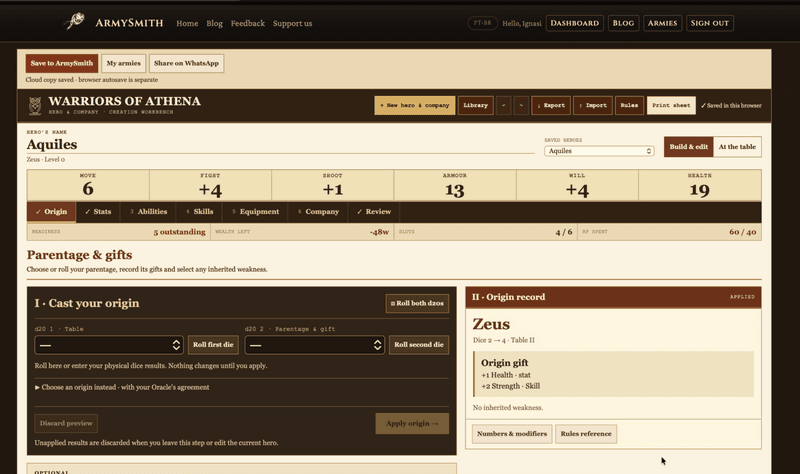Click the Will stat value +4
Image resolution: width=800 pixels, height=474 pixels.
point(577,190)
